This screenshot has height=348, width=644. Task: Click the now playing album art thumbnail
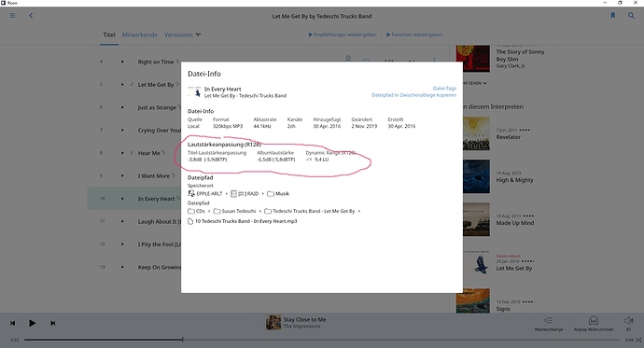[273, 323]
